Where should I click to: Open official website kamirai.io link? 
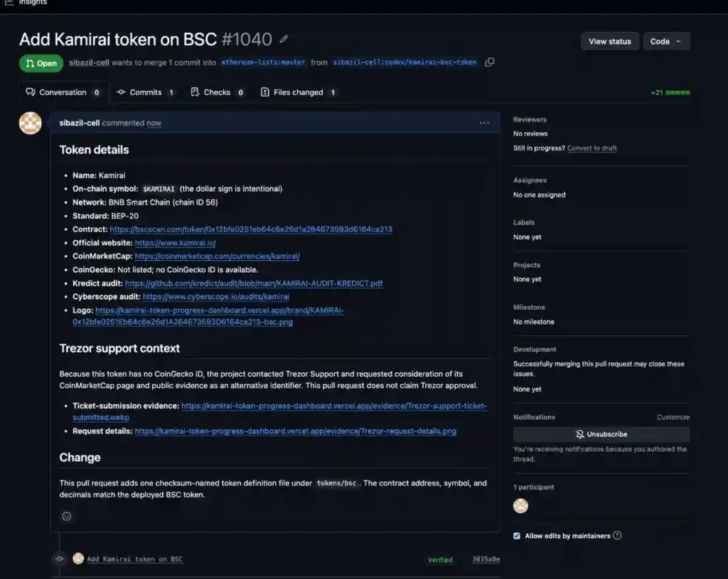[175, 243]
